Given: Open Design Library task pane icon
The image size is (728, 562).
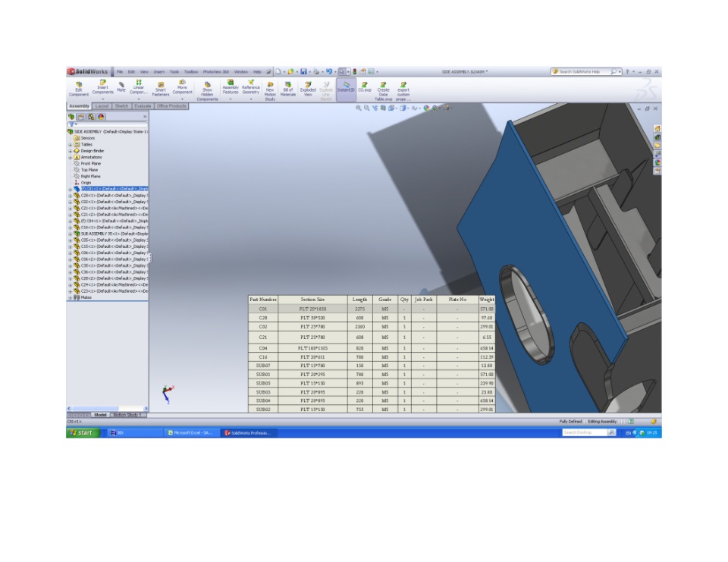Looking at the screenshot, I should click(657, 137).
